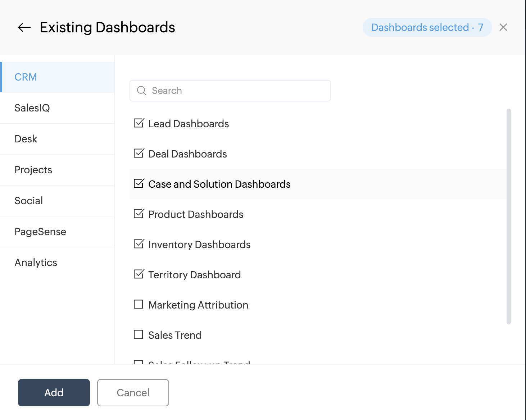The image size is (526, 420).
Task: Click the 'Deal Dashboards' label text
Action: 187,154
